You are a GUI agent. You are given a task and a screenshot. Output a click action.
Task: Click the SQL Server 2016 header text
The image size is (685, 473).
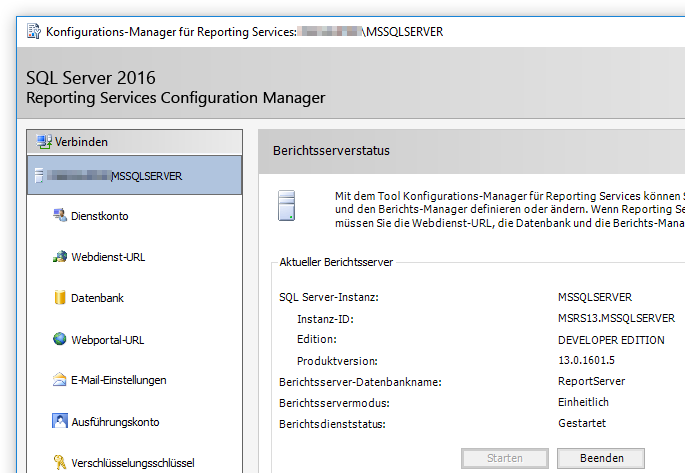coord(91,78)
